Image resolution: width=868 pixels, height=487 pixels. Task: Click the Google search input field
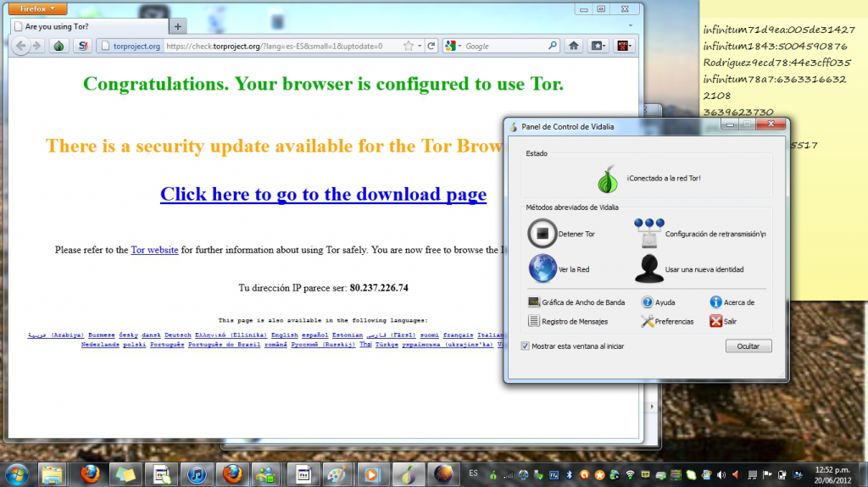click(x=504, y=46)
